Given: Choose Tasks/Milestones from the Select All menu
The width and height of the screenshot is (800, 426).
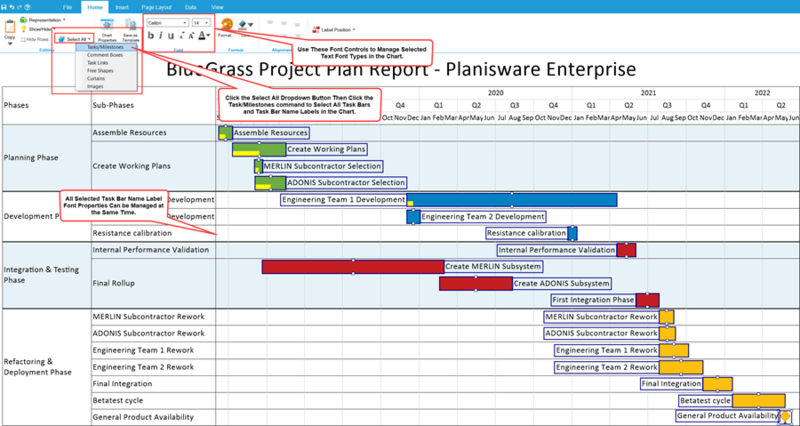Looking at the screenshot, I should click(x=107, y=47).
